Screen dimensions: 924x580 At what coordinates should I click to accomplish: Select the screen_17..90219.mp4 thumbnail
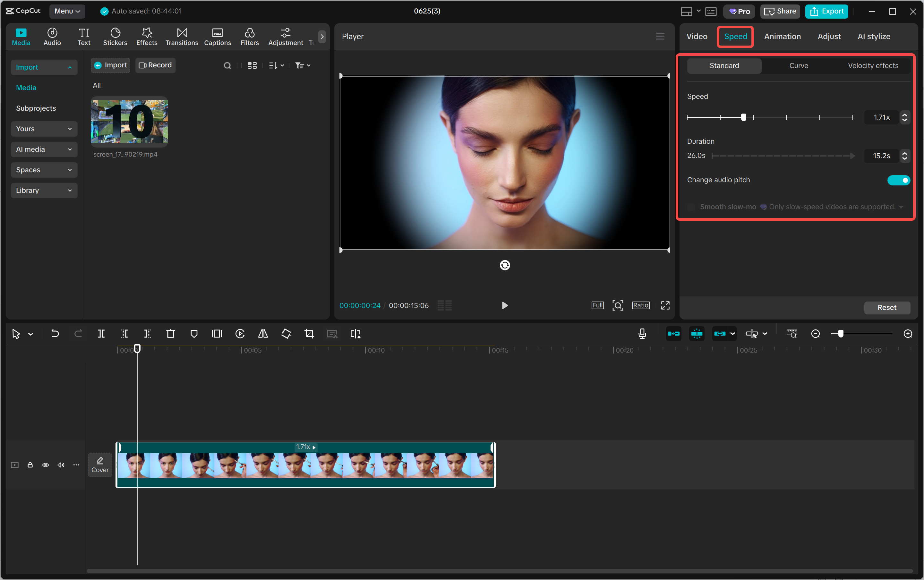129,122
